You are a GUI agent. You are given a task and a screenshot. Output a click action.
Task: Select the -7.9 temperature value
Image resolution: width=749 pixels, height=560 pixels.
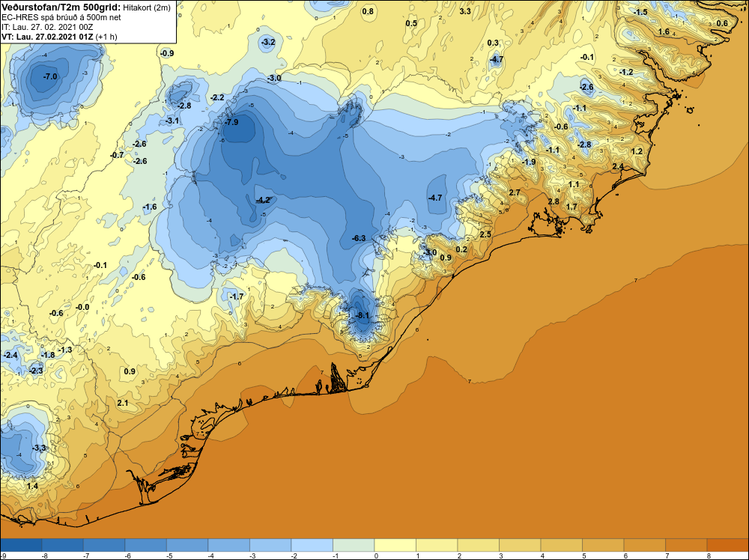pyautogui.click(x=231, y=122)
